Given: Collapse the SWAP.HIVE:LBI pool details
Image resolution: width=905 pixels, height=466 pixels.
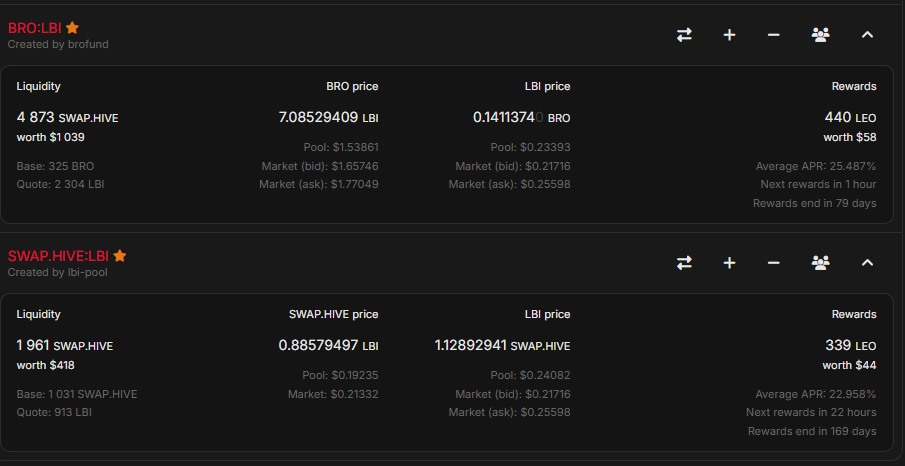Looking at the screenshot, I should [x=867, y=263].
